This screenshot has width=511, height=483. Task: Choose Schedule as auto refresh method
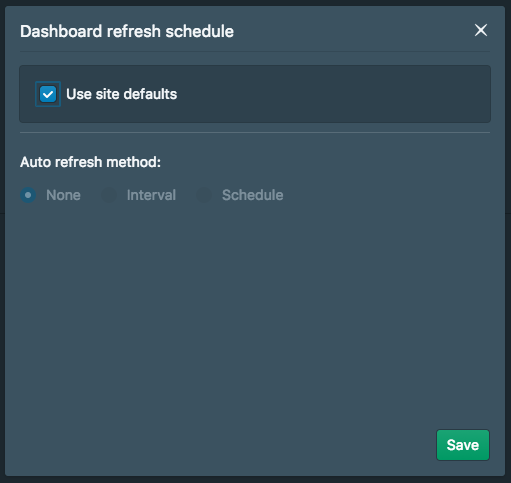pyautogui.click(x=204, y=195)
